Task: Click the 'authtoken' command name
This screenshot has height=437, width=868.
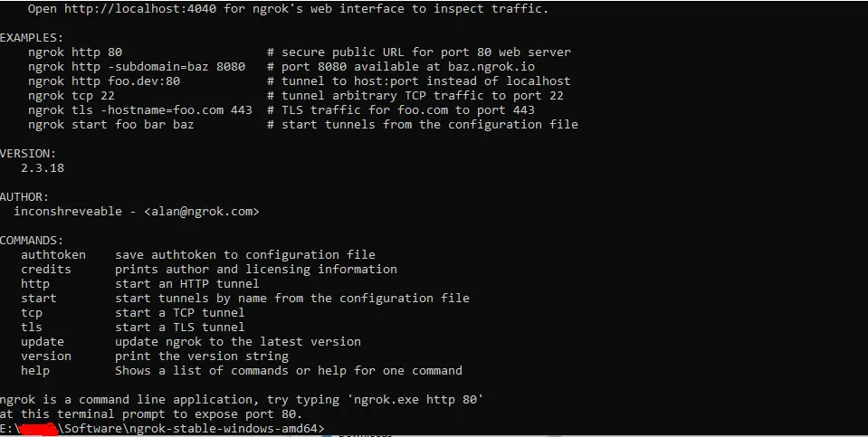Action: [x=53, y=255]
